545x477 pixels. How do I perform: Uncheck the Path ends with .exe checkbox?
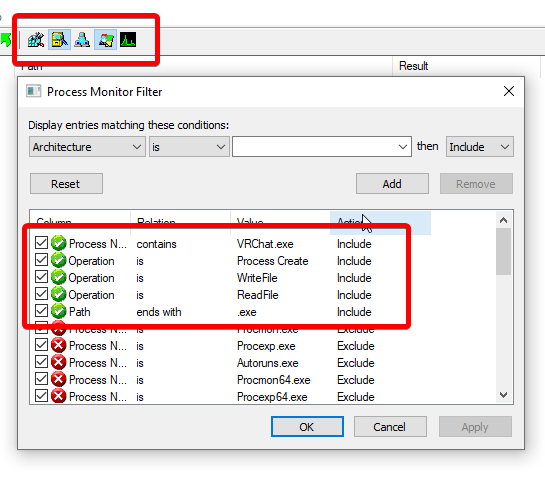41,310
